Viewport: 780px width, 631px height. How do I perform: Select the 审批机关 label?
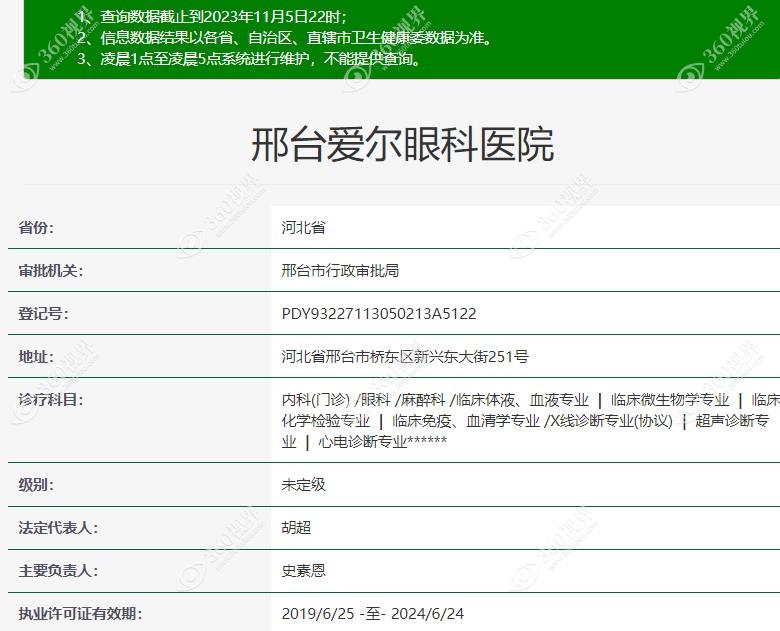point(51,271)
